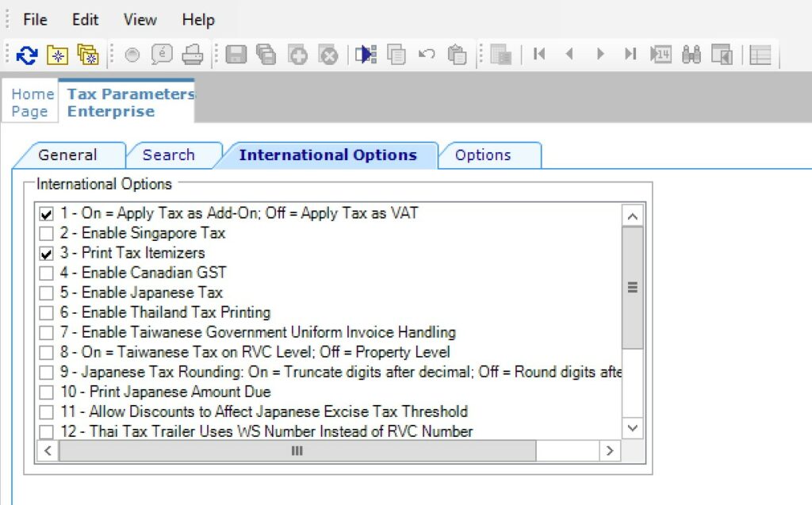Screen dimensions: 812x505
Task: Enable Japanese Tax checkbox
Action: click(46, 293)
